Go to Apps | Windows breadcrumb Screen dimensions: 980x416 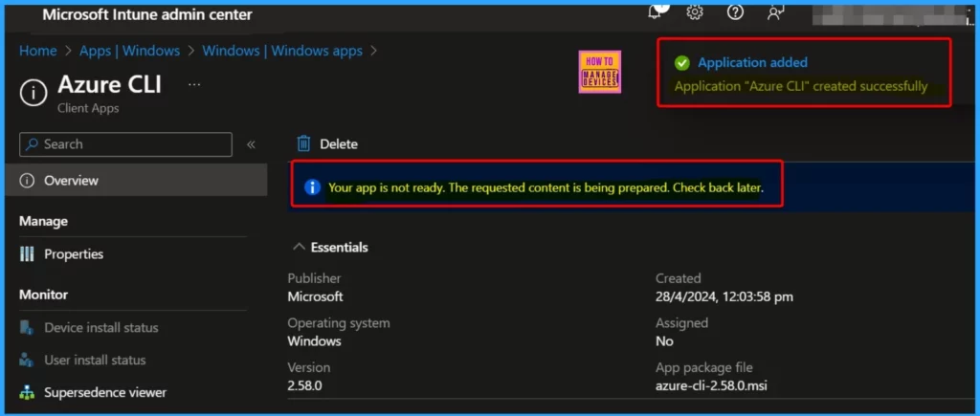(x=129, y=51)
